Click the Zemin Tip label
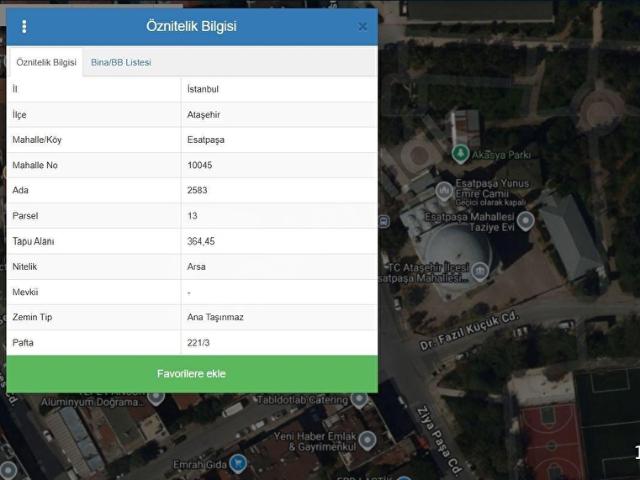640x480 pixels. coord(32,317)
